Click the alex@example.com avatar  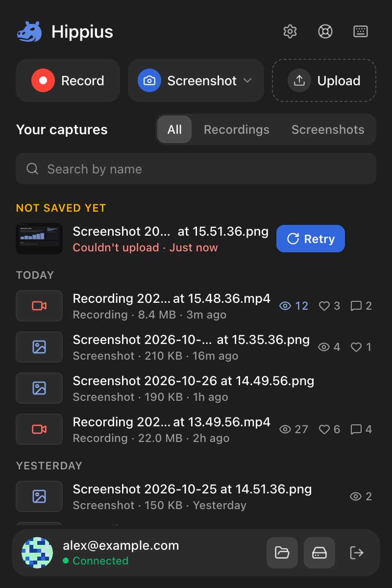(37, 553)
